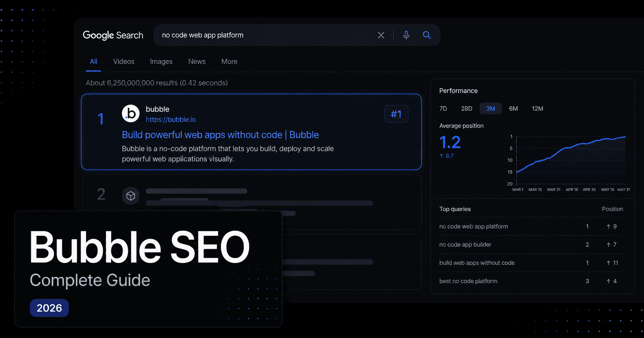Image resolution: width=644 pixels, height=338 pixels.
Task: Open the https://bubble.io link
Action: click(x=170, y=119)
